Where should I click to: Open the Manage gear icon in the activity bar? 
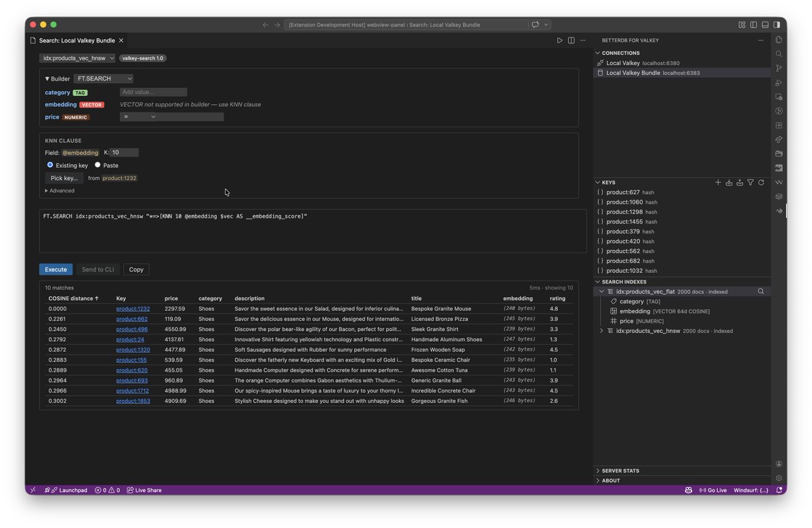pyautogui.click(x=778, y=479)
